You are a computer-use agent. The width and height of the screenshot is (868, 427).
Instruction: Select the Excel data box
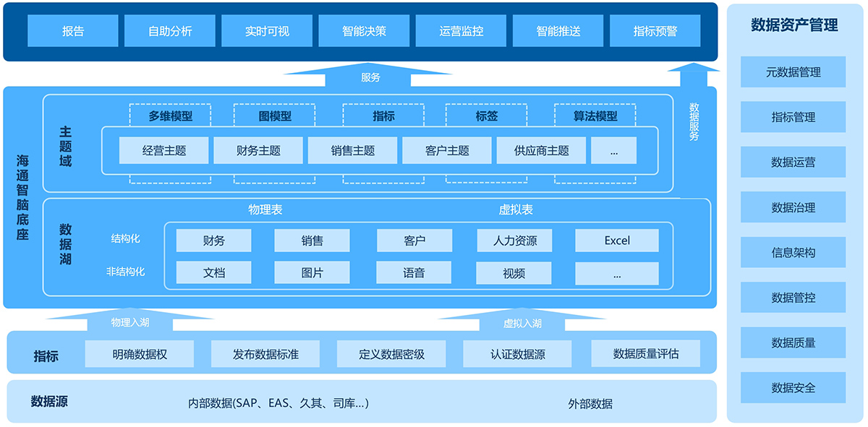click(x=617, y=241)
